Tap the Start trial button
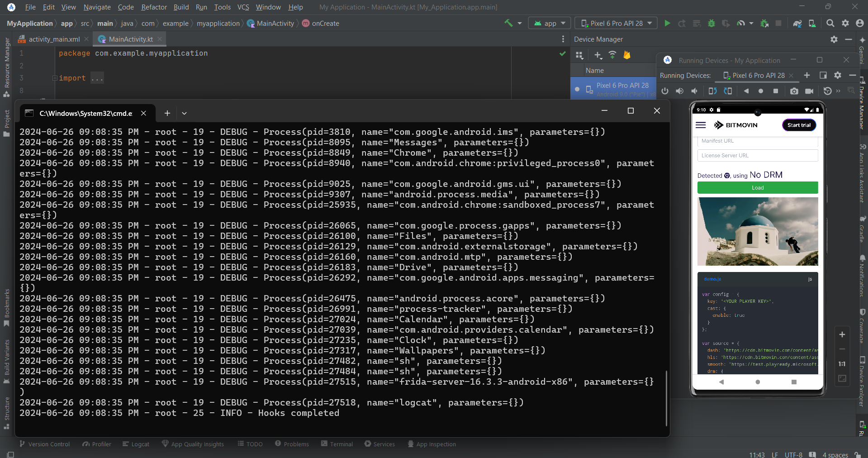The height and width of the screenshot is (458, 868). [x=799, y=125]
